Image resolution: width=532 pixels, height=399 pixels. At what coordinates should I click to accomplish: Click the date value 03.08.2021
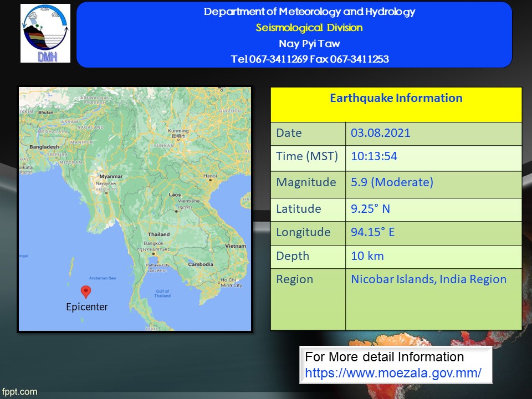point(380,132)
